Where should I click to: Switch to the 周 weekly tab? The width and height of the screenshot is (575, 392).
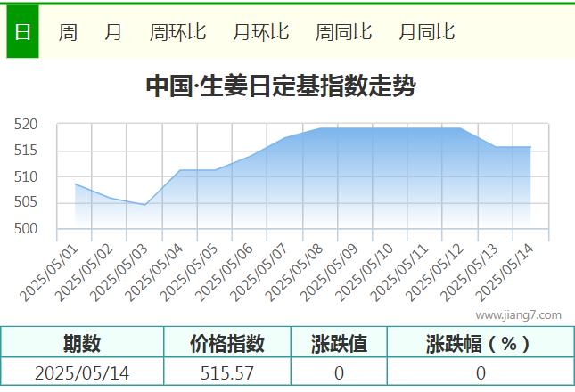click(x=68, y=32)
